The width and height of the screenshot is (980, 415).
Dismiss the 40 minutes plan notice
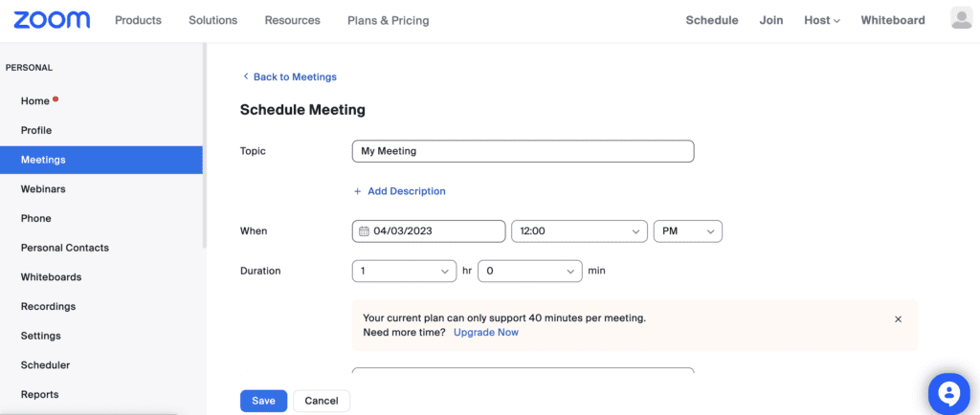tap(898, 318)
